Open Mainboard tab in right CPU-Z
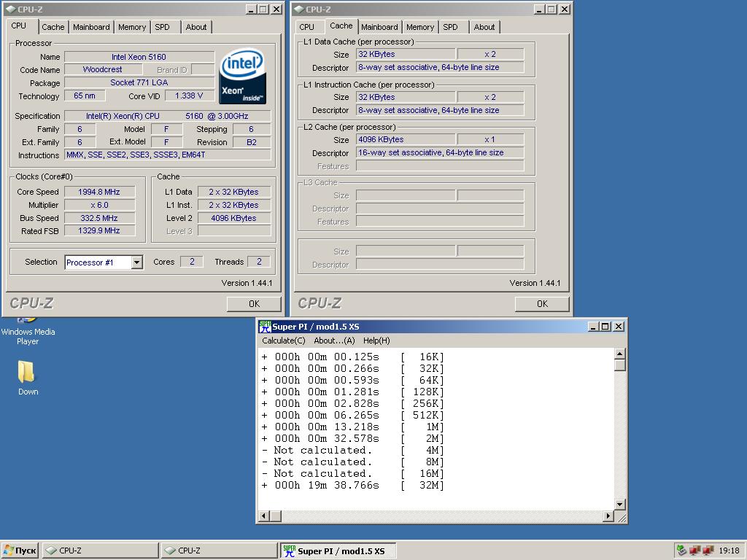The height and width of the screenshot is (560, 747). pos(379,27)
